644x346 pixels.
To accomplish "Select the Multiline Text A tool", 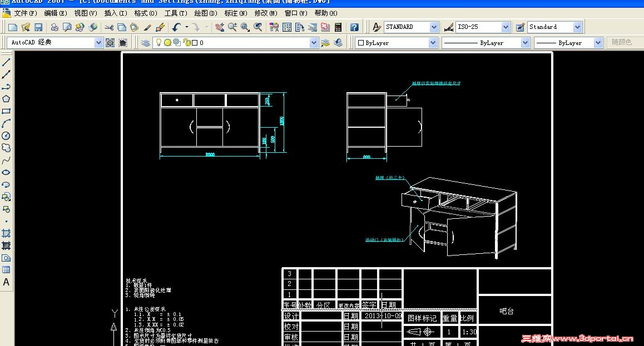I will 6,282.
